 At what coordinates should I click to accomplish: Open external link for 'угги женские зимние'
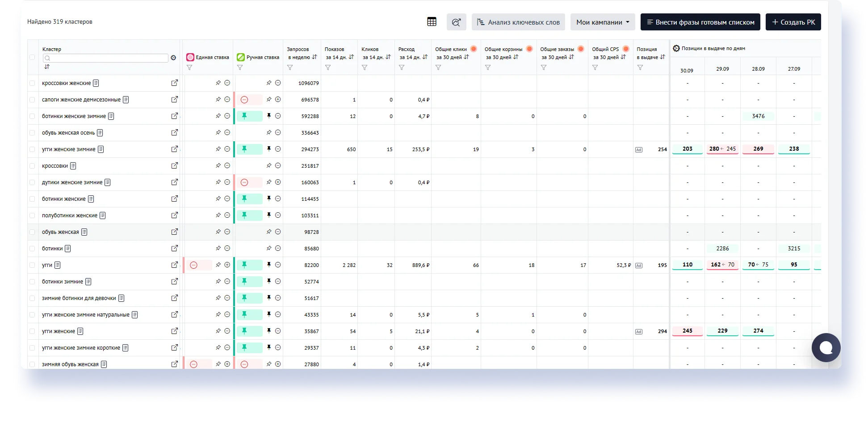tap(174, 149)
